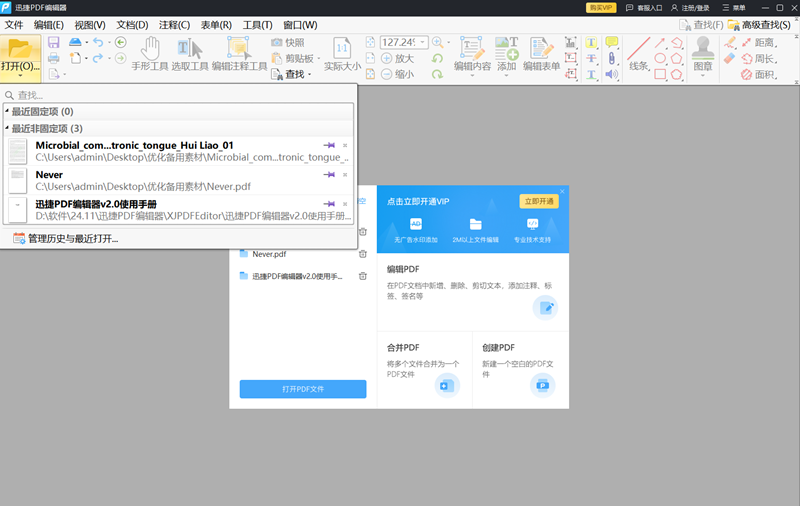Select the speaker sound annotation tool

pos(611,74)
